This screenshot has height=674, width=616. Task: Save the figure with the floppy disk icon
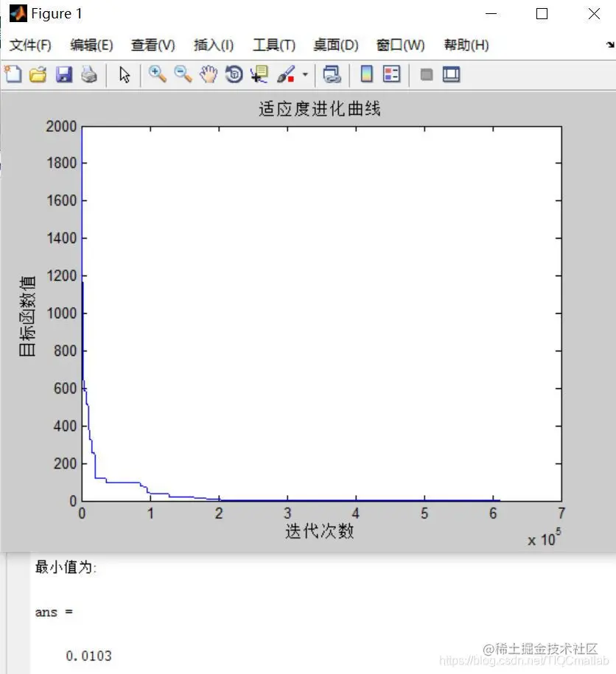click(64, 75)
